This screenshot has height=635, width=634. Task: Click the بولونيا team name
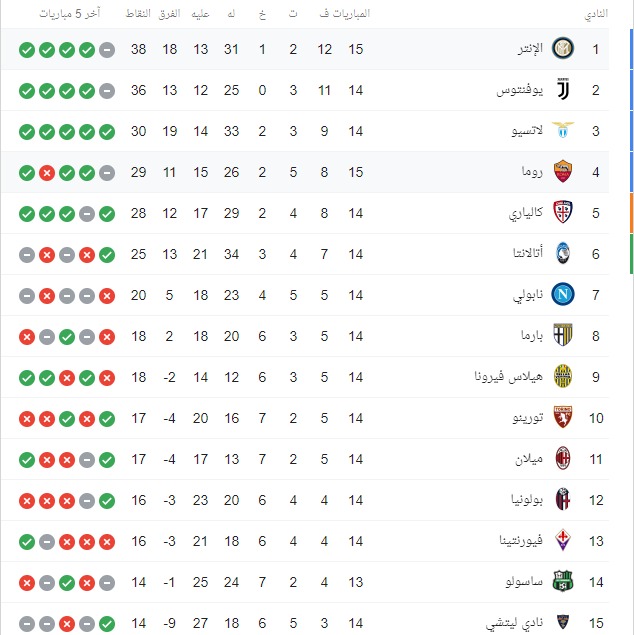point(526,500)
